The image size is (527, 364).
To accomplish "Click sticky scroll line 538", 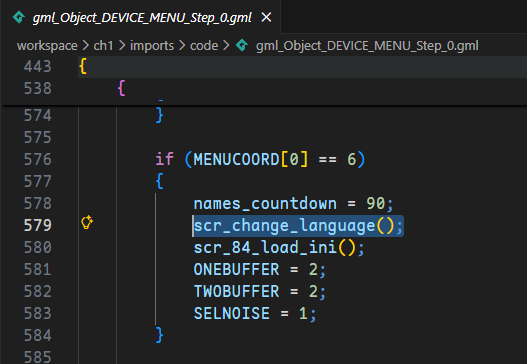I will [264, 88].
